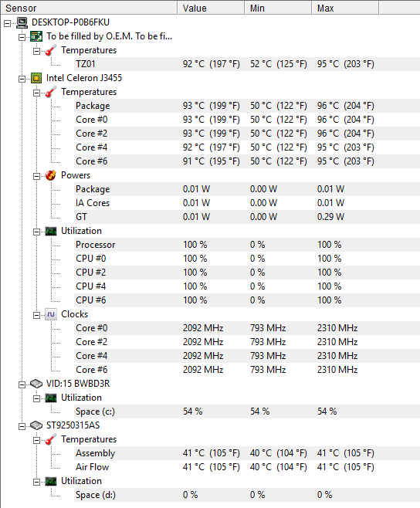Click the thermometer icon under Intel Celeron J3455
This screenshot has height=508, width=420.
click(51, 92)
